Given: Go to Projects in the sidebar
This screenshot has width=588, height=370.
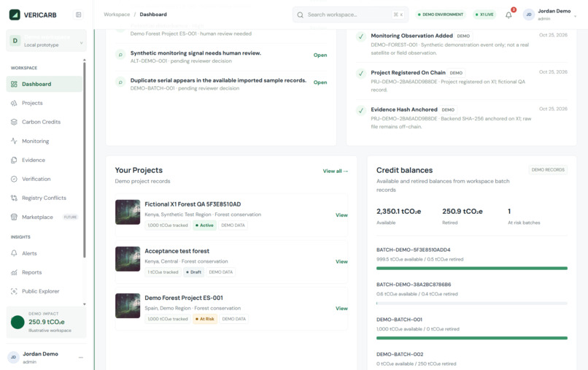Looking at the screenshot, I should 45,103.
